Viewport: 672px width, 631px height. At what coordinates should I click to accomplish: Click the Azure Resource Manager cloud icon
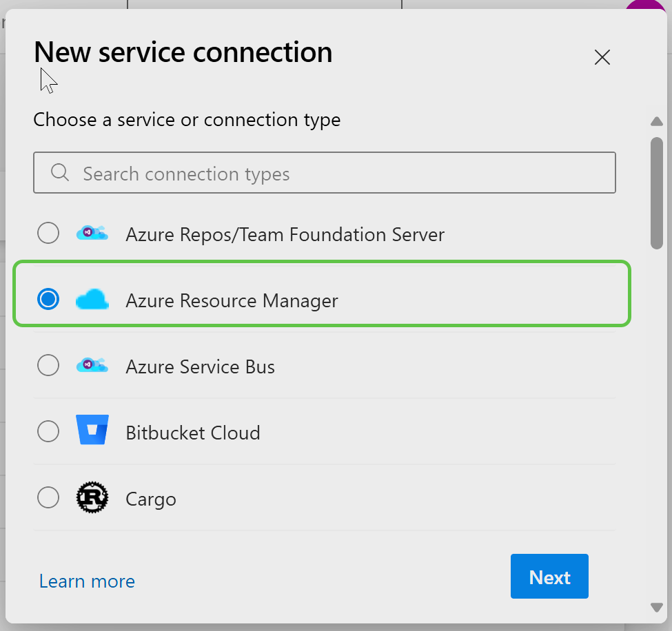[92, 300]
